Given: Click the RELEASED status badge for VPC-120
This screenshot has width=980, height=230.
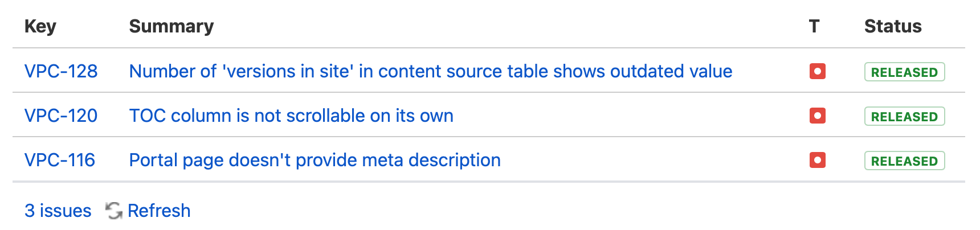Looking at the screenshot, I should (x=904, y=116).
